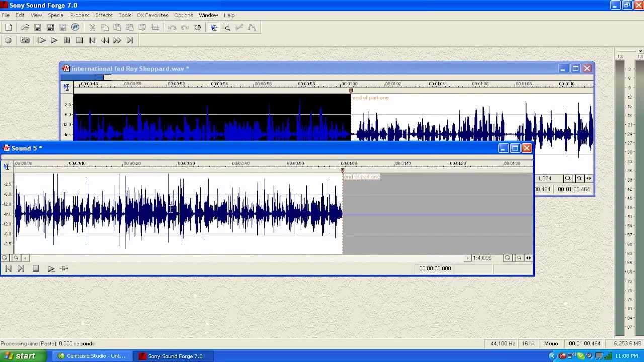
Task: Click Play All in transport bar
Action: [x=42, y=41]
